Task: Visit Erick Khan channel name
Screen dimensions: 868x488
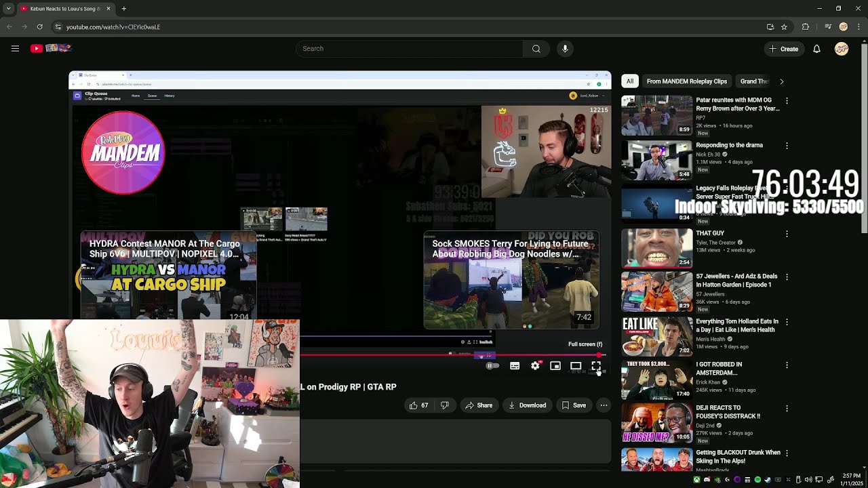Action: pos(709,382)
